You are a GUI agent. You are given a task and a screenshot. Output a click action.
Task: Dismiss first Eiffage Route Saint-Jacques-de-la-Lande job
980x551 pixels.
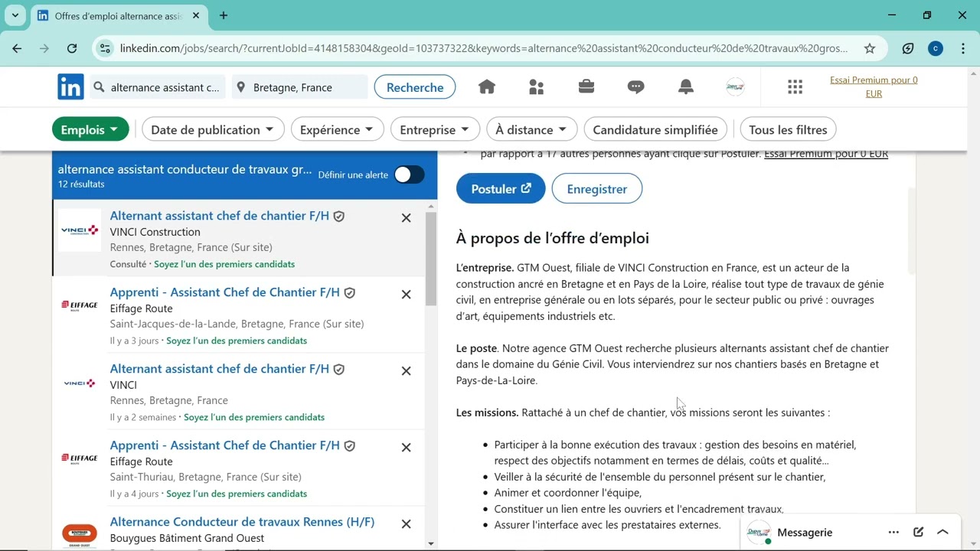[407, 295]
